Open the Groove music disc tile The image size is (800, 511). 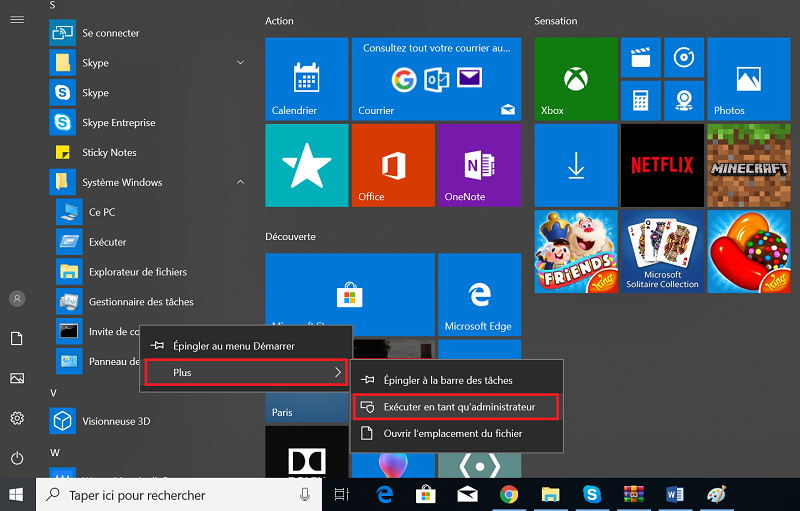coord(684,58)
